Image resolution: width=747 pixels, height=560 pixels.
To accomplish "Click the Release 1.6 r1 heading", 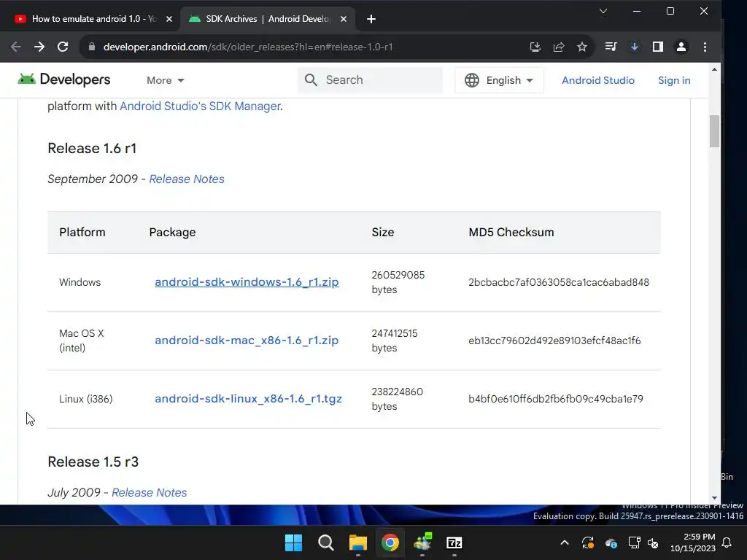I will pos(92,148).
